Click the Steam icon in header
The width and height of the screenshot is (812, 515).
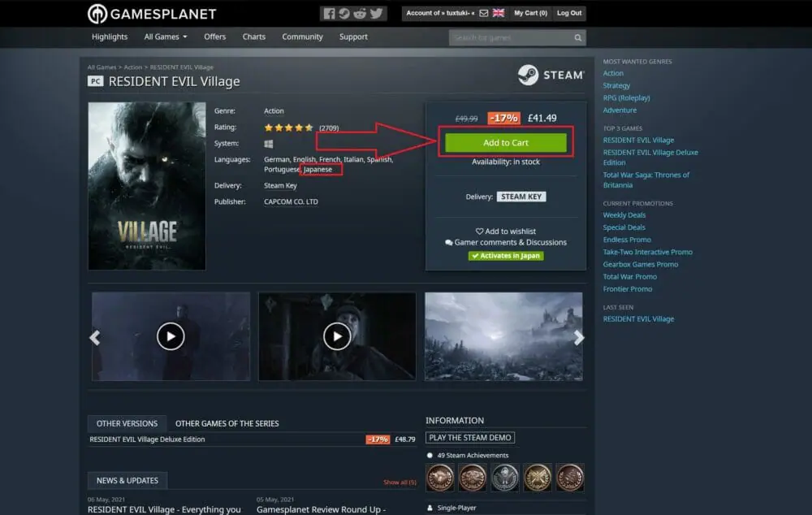344,13
